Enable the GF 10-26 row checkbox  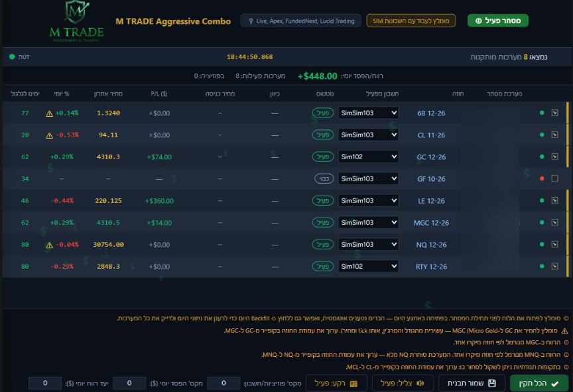[x=554, y=178]
